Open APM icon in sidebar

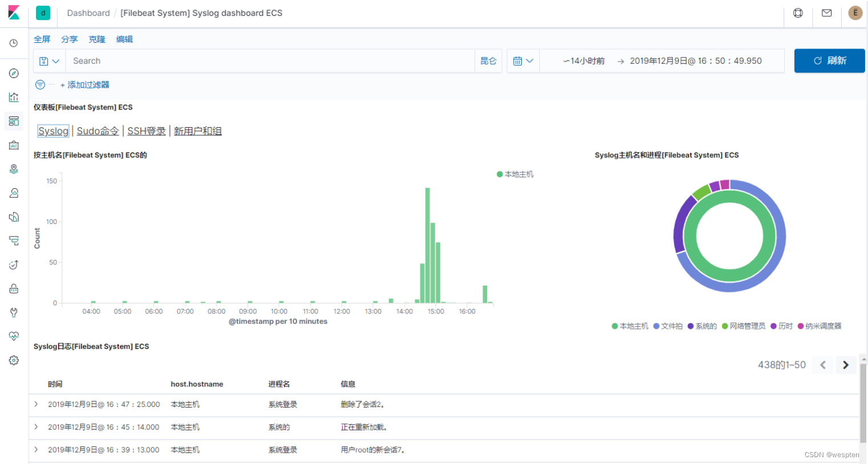click(14, 265)
